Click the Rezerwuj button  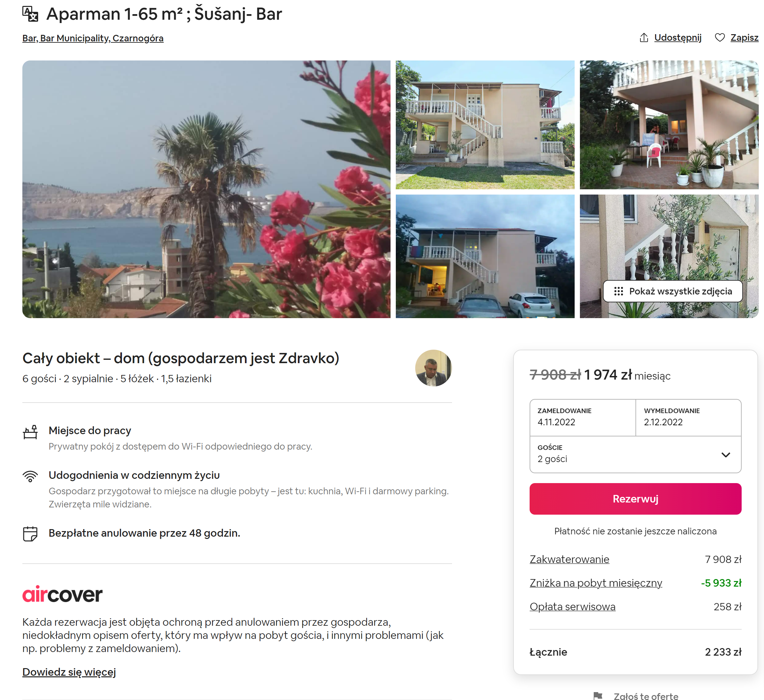635,499
